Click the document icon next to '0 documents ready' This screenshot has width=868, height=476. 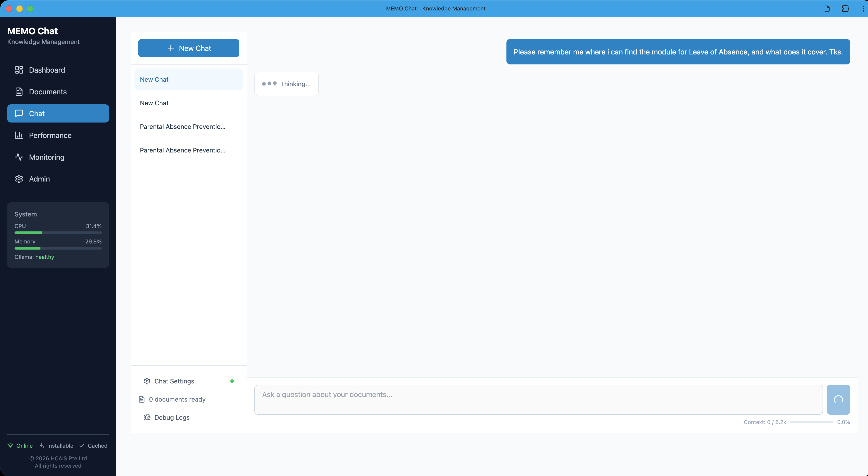point(141,399)
